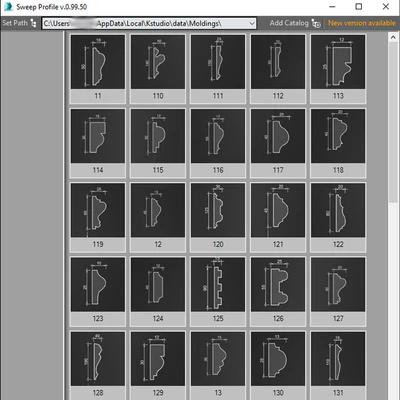The width and height of the screenshot is (400, 400).
Task: Click the Set Path label
Action: (x=15, y=23)
